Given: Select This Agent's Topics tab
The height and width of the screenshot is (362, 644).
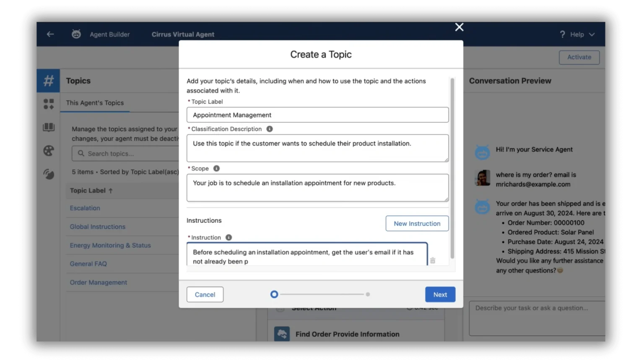Looking at the screenshot, I should [x=95, y=103].
